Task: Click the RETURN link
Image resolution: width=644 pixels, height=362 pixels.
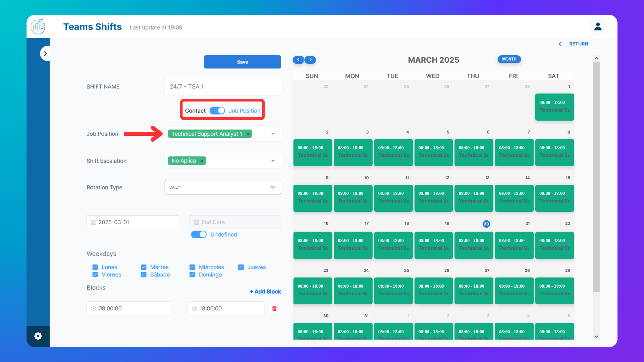Action: (578, 44)
